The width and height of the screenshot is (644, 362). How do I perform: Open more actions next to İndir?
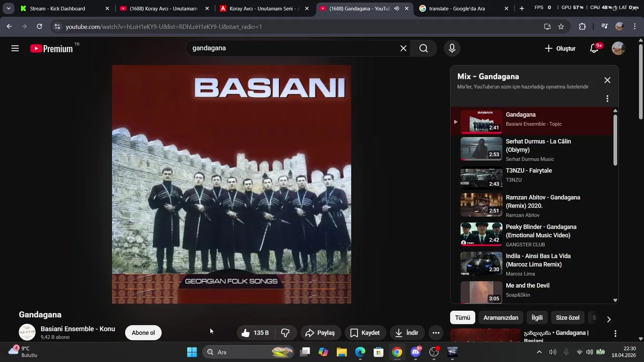[436, 333]
